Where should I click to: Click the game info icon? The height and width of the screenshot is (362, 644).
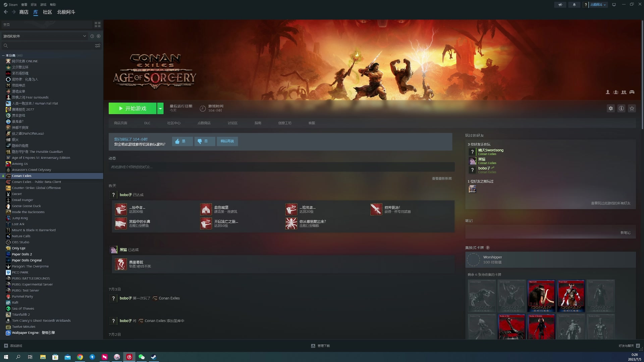coord(621,108)
